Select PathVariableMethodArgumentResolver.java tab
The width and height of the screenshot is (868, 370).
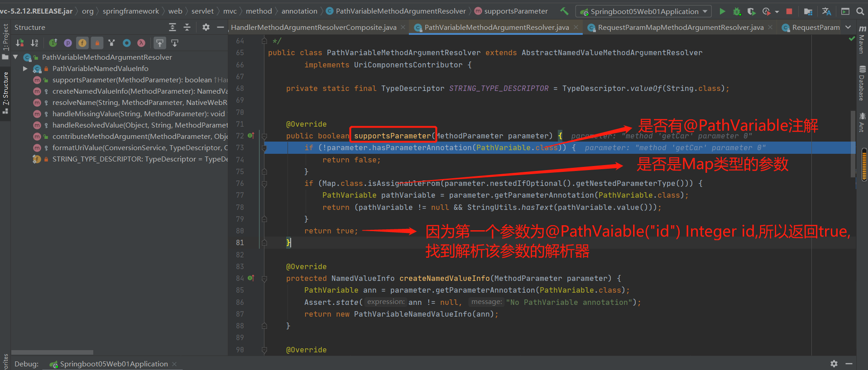click(x=496, y=28)
